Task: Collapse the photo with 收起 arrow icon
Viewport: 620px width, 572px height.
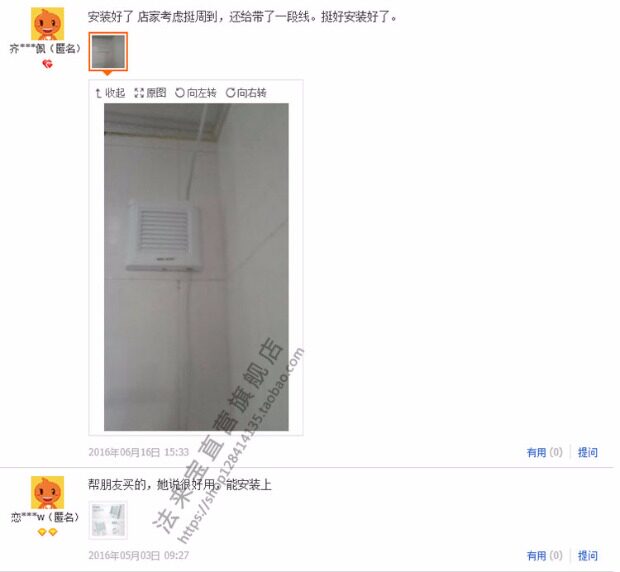Action: click(110, 93)
